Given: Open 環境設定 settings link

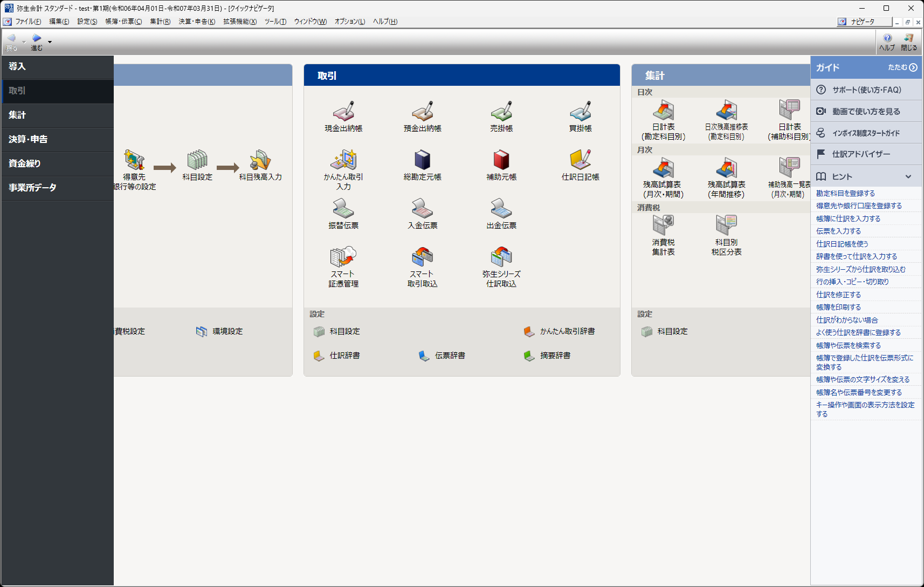Looking at the screenshot, I should pos(219,331).
